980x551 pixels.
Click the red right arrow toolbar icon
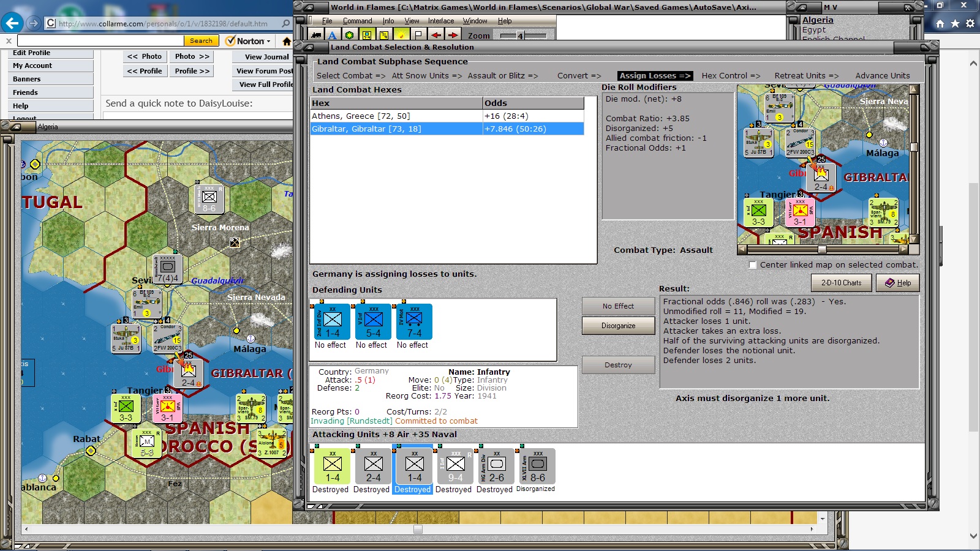point(453,35)
